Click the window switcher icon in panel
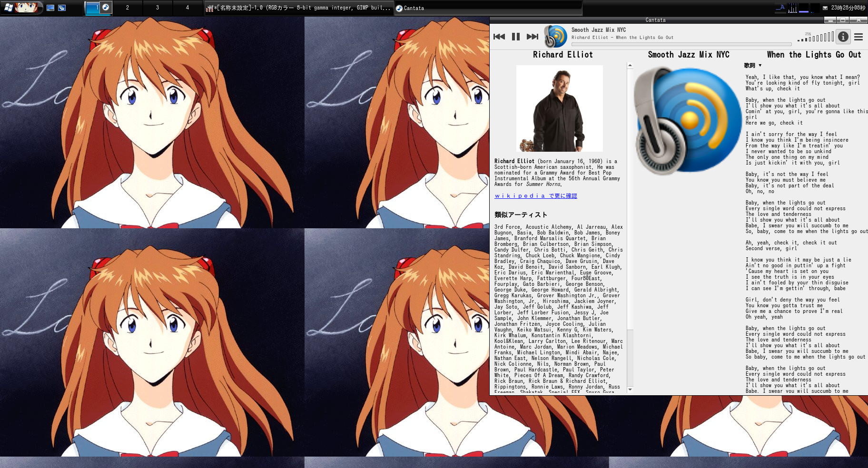This screenshot has width=868, height=468. pos(62,8)
